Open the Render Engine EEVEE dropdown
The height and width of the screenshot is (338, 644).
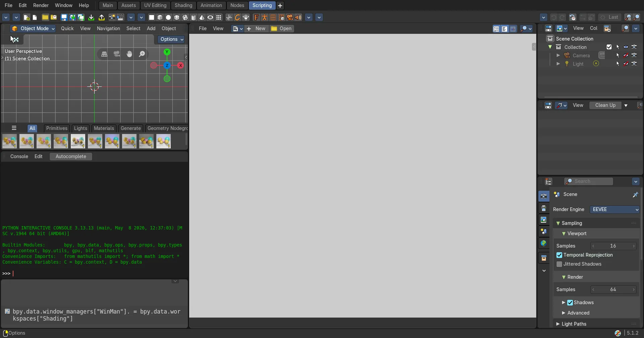tap(614, 209)
